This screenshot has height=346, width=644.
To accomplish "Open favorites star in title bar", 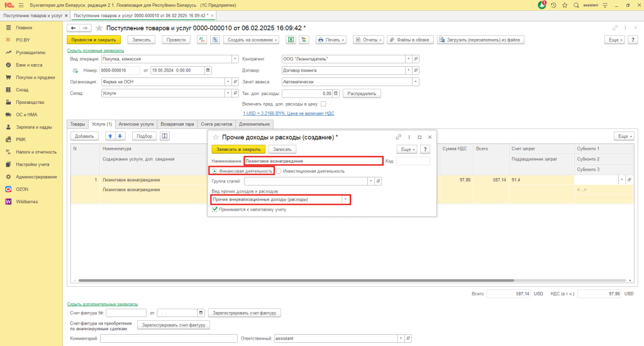I will [565, 5].
